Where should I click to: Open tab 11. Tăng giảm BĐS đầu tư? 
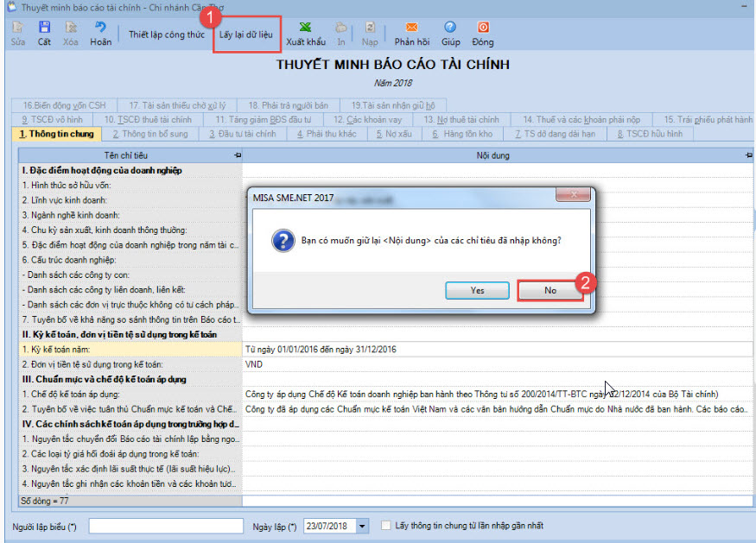click(x=263, y=119)
